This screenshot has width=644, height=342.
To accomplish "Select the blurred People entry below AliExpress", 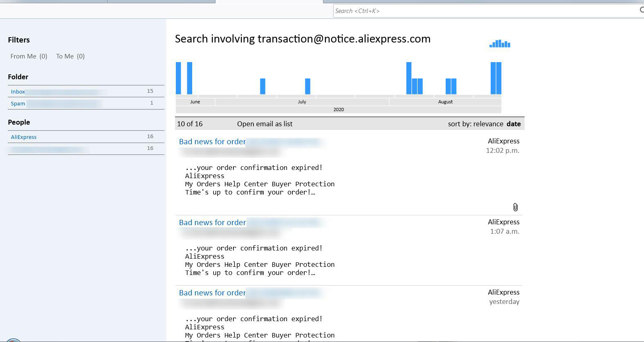I will click(x=86, y=149).
